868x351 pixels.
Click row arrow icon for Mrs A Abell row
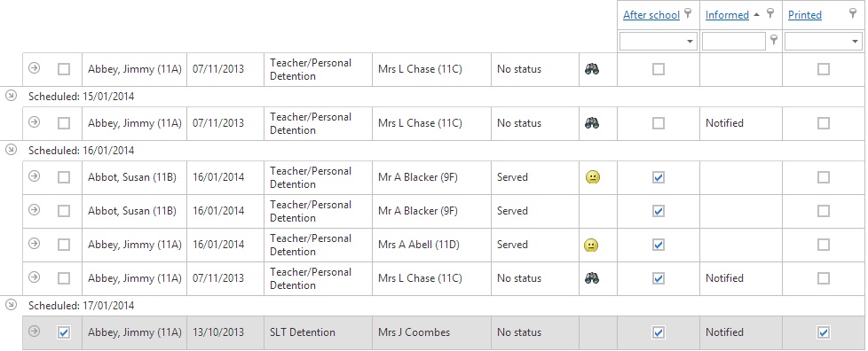pos(35,243)
